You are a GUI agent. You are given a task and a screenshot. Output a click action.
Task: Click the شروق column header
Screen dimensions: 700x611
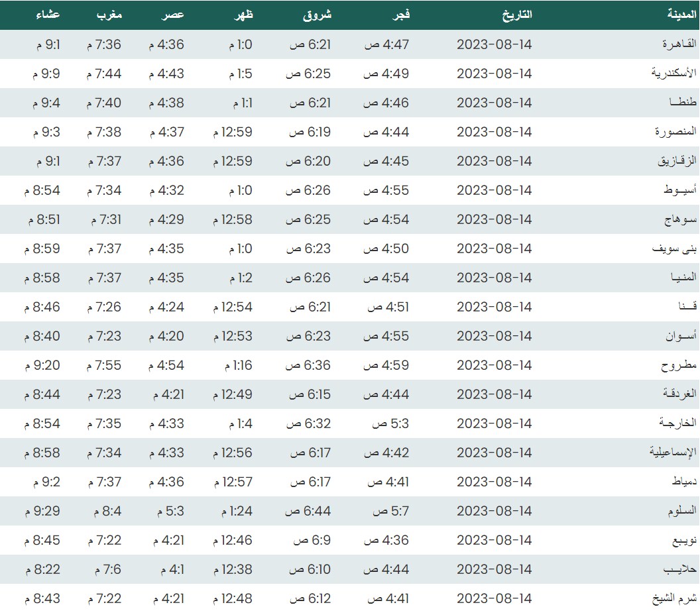[317, 15]
